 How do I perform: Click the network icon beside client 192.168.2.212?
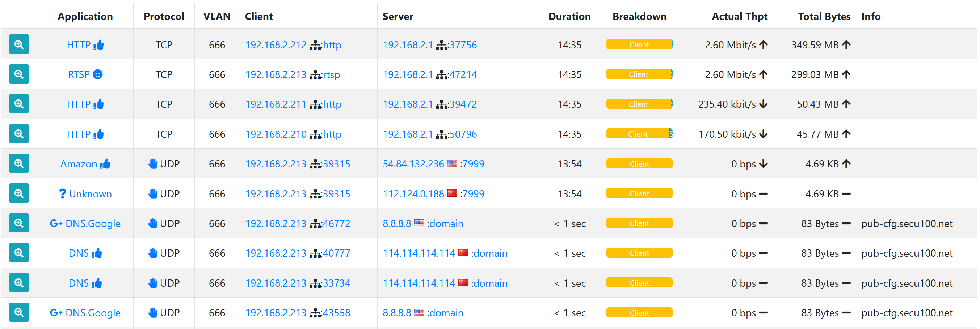pos(315,45)
